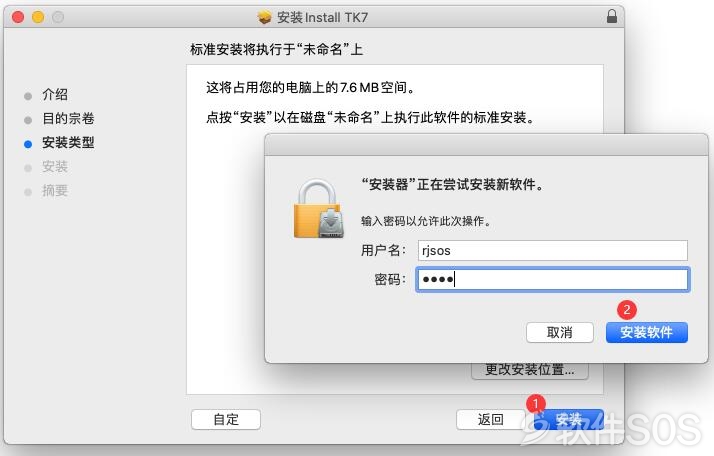Select the 介绍 step in sidebar
714x456 pixels.
55,95
